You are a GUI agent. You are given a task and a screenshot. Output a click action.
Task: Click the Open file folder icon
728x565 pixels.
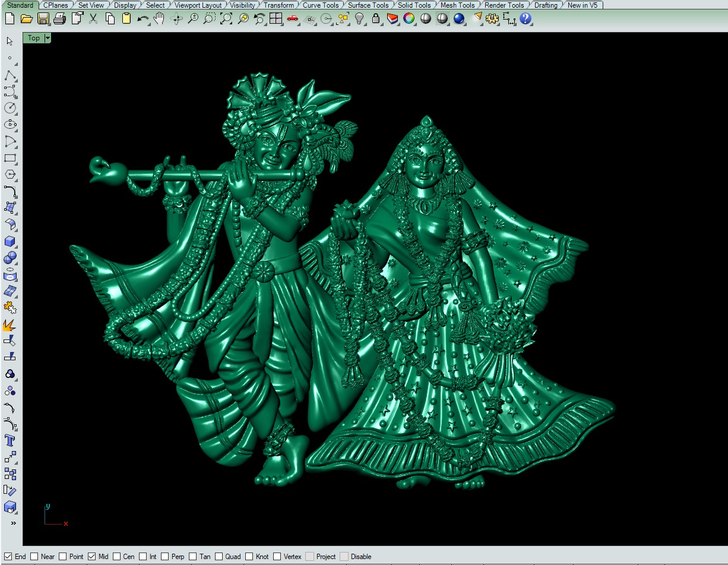pos(26,18)
